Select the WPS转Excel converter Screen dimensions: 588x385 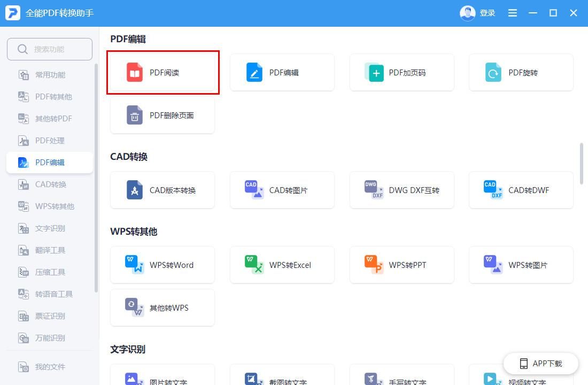coord(282,265)
